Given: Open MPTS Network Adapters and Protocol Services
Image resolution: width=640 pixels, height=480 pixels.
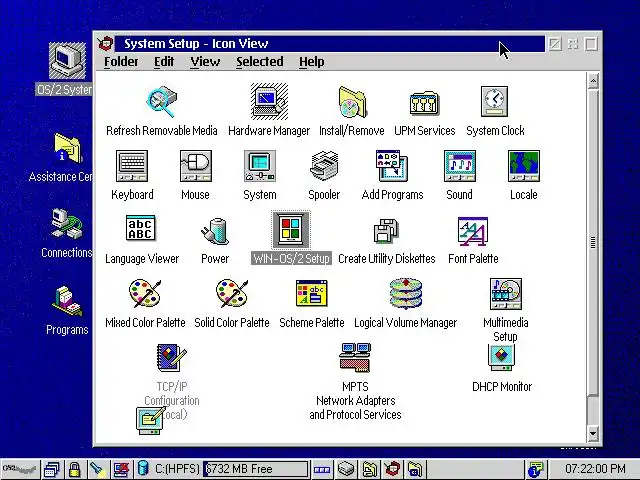Looking at the screenshot, I should pyautogui.click(x=355, y=357).
